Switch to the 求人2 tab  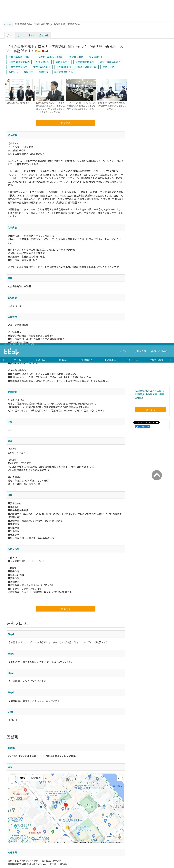tap(21, 35)
